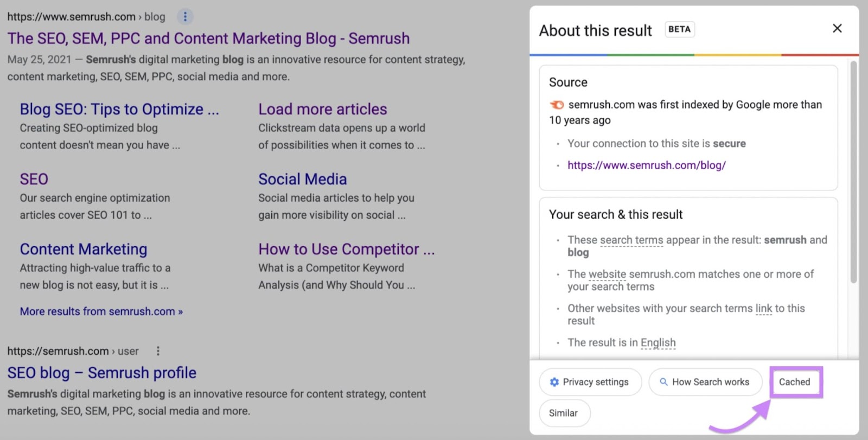Open the three-dot menu beside semrush.com blog URL
868x440 pixels.
[x=186, y=16]
